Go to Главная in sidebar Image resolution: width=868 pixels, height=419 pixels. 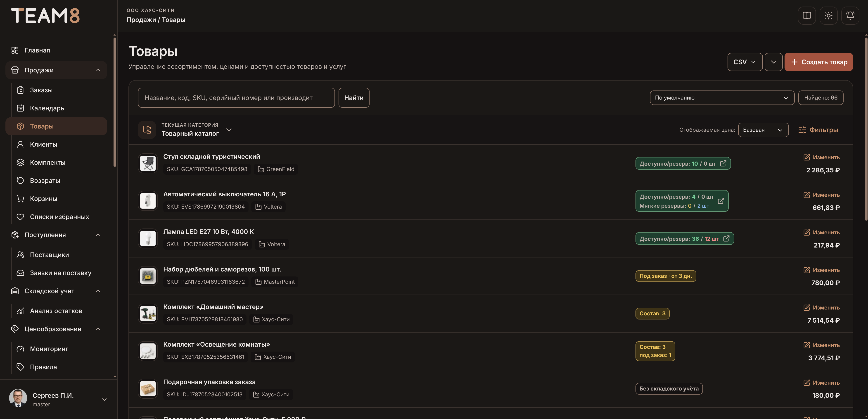[x=56, y=50]
